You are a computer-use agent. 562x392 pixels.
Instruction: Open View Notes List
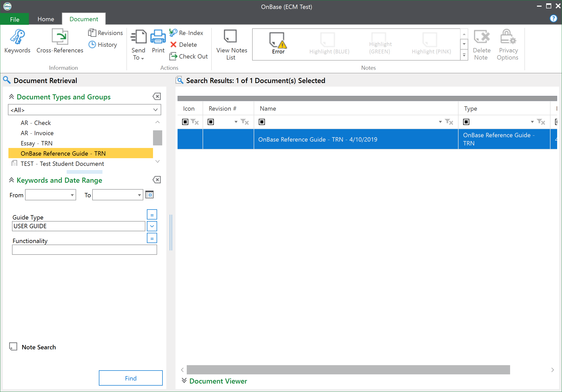232,45
